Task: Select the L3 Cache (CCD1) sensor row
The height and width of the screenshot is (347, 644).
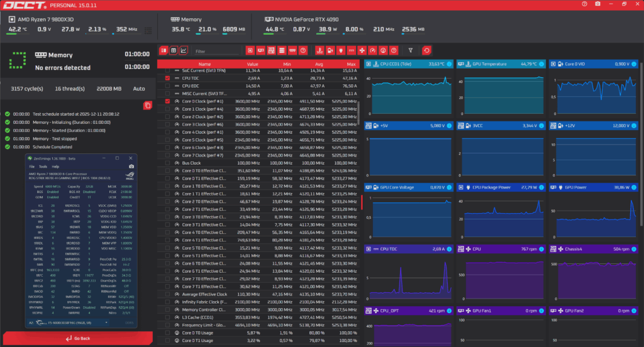Action: pyautogui.click(x=258, y=317)
